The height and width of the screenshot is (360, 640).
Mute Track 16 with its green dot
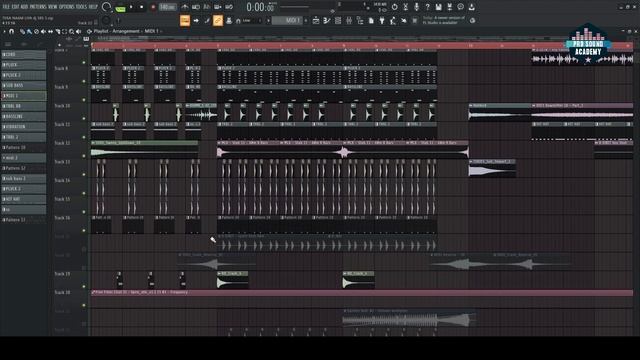click(x=84, y=231)
